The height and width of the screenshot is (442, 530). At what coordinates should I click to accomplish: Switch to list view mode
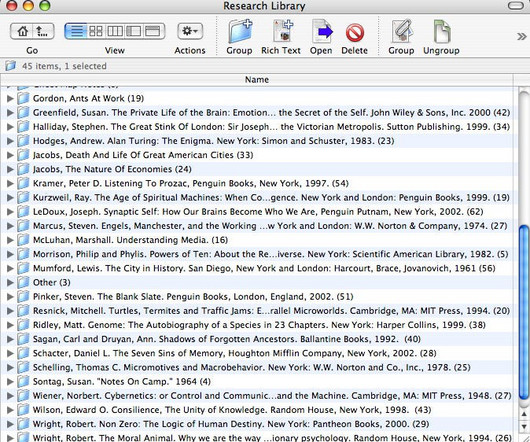coord(76,31)
